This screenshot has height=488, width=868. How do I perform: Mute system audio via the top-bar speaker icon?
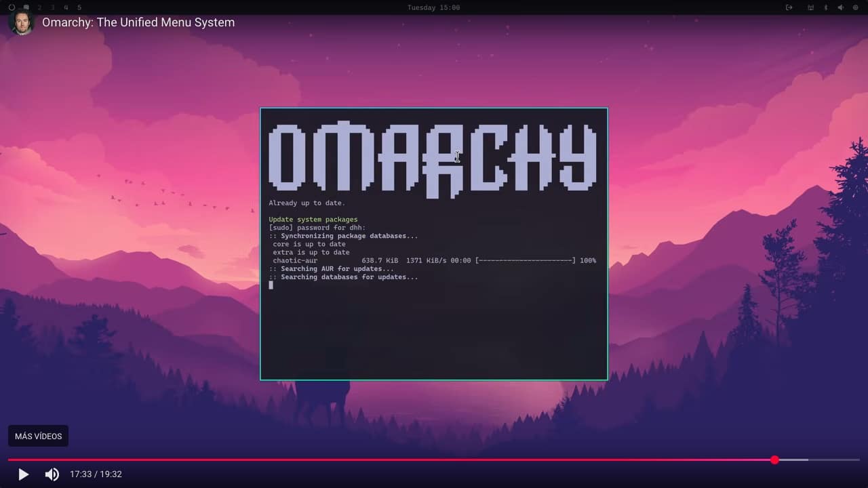[x=841, y=7]
